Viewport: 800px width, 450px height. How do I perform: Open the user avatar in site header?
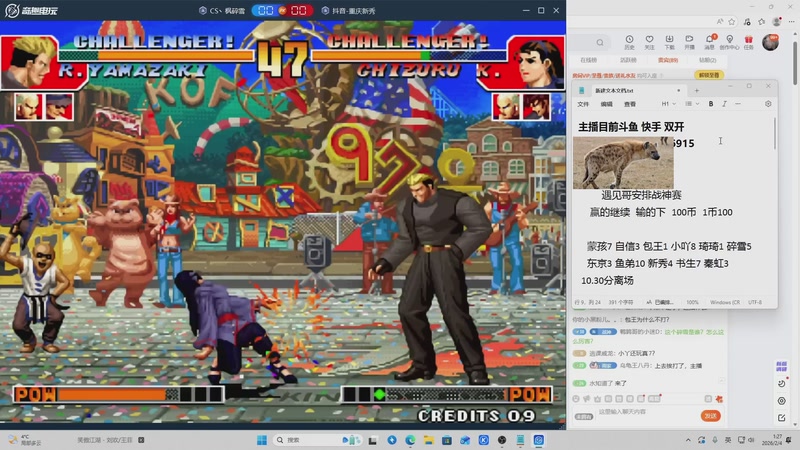[x=770, y=42]
